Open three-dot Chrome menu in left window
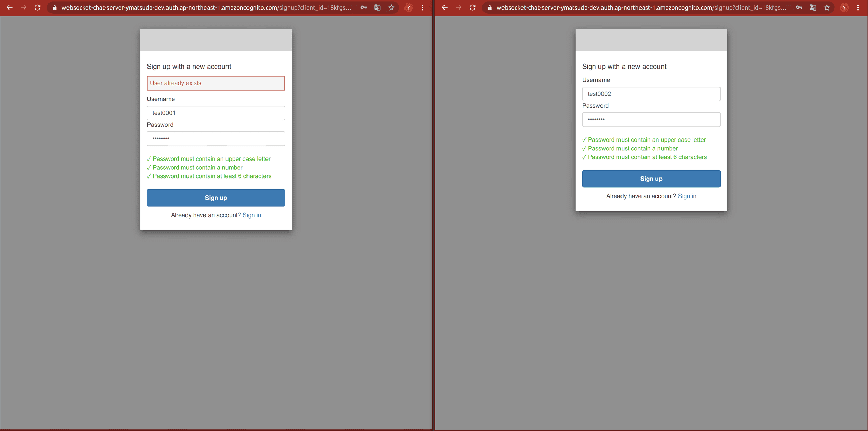This screenshot has width=868, height=431. (x=422, y=7)
